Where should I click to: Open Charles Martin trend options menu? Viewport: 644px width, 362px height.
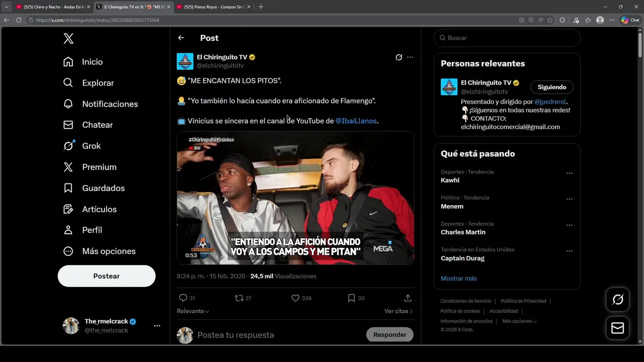[570, 225]
